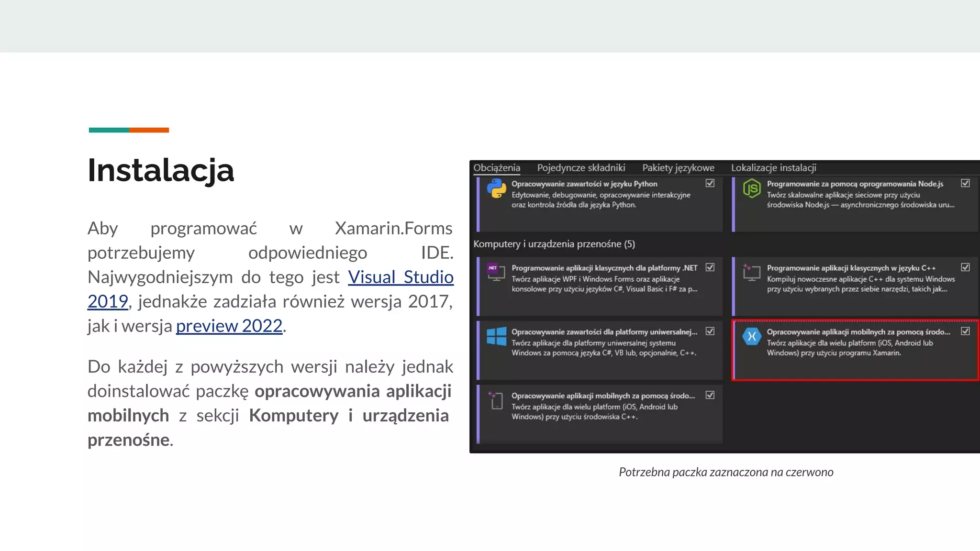Select the C++ mobile workload title
Image resolution: width=980 pixels, height=551 pixels.
click(603, 396)
